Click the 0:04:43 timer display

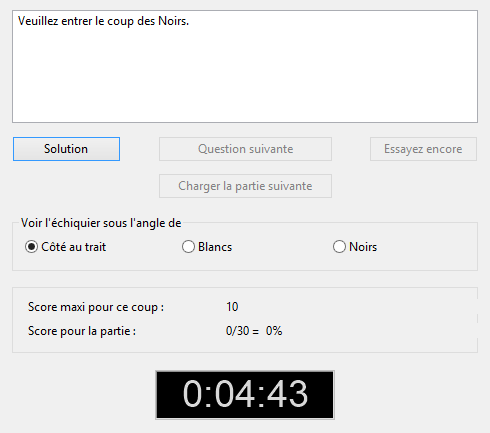click(245, 395)
